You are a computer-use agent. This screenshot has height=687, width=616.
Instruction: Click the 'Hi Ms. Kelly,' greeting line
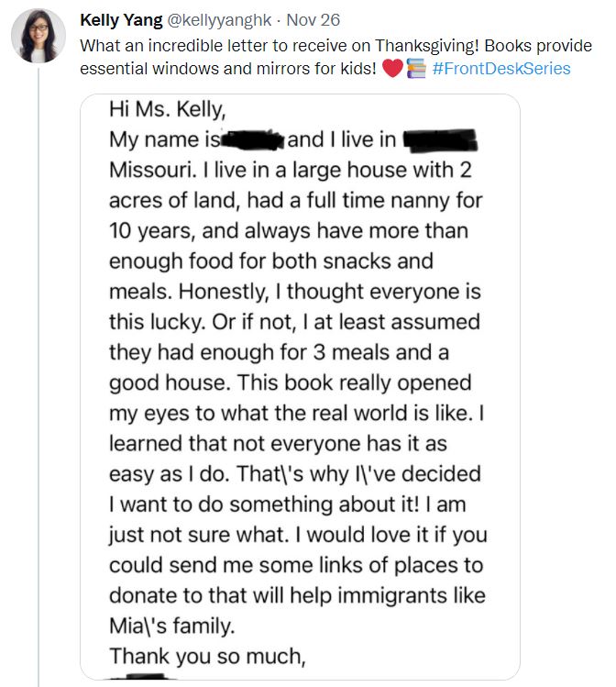[166, 111]
